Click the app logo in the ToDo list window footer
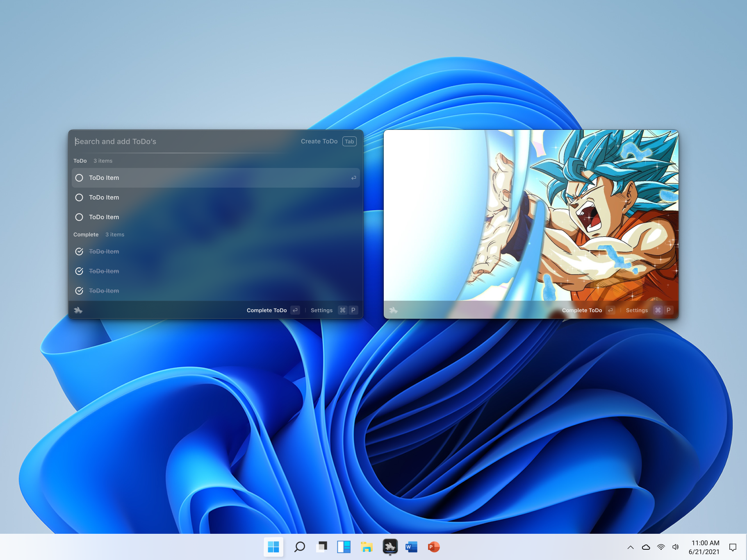This screenshot has height=560, width=747. click(78, 310)
